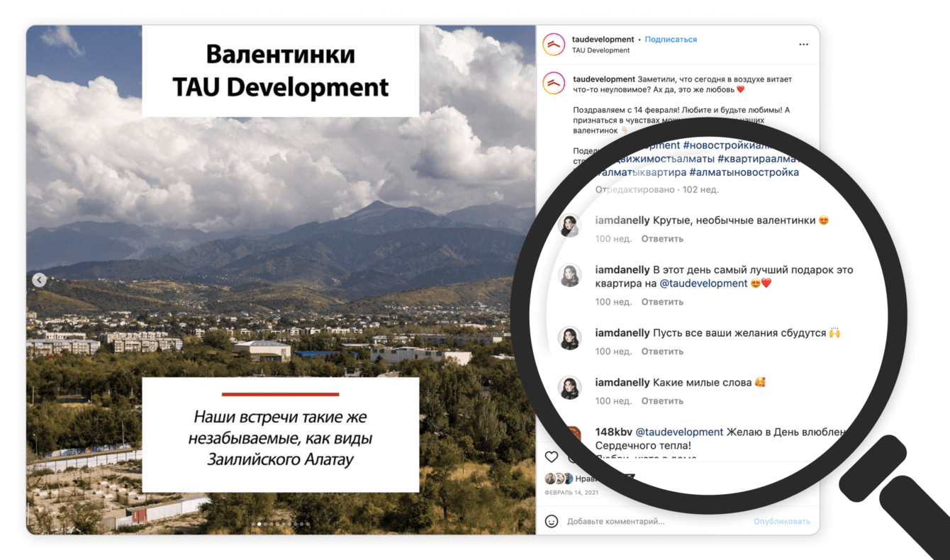Reply to 'Пусть все ваши желания сбудутся' comment
This screenshot has height=560, width=950.
[x=662, y=352]
